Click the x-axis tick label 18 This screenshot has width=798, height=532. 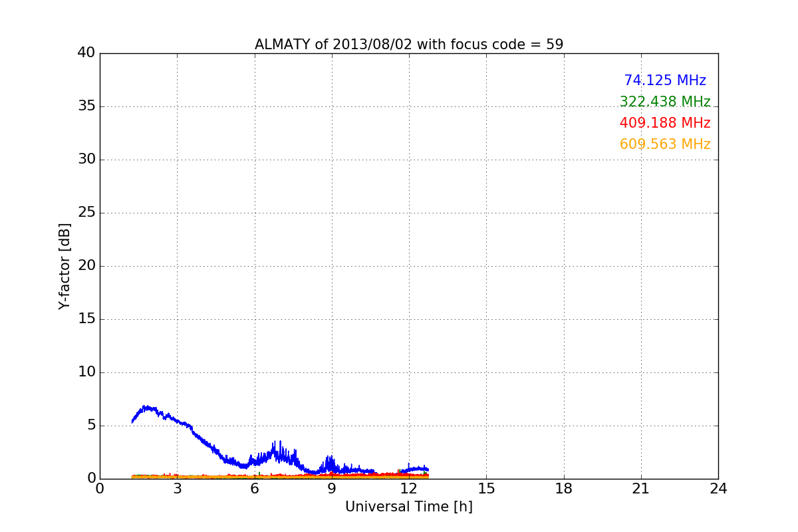[x=564, y=489]
